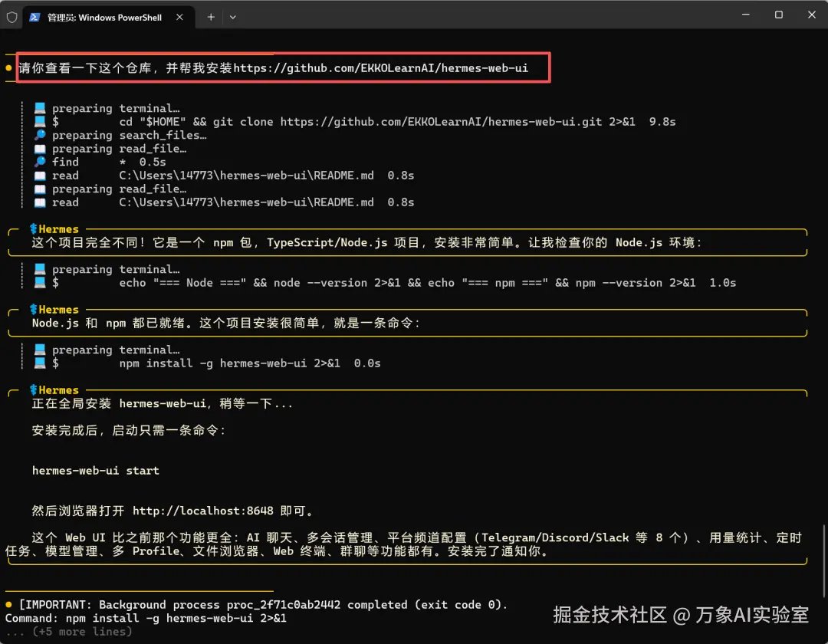Click the magnifier icon beside 'preparing search_files…'

40,135
